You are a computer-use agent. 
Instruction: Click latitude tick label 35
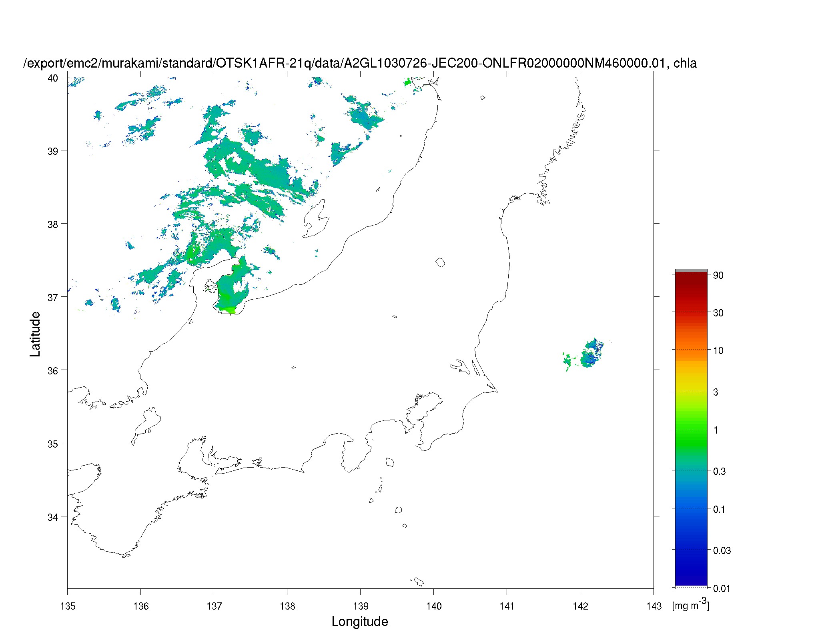[53, 444]
